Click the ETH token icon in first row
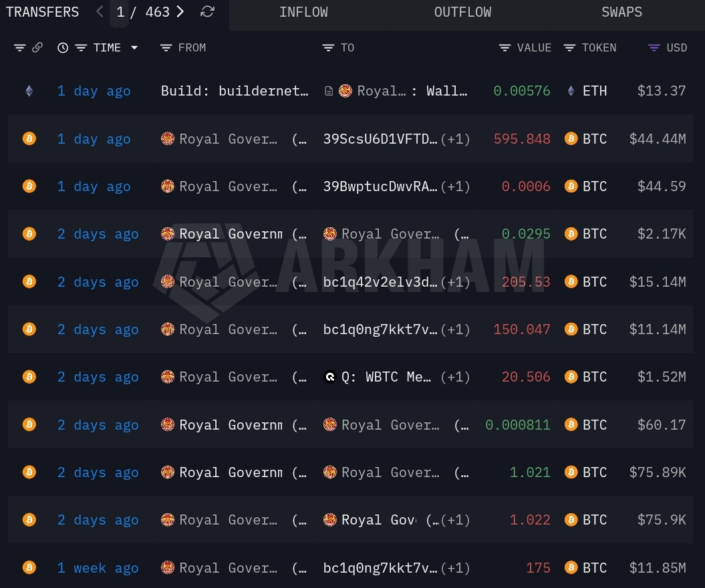Screen dimensions: 705x588 click(571, 92)
